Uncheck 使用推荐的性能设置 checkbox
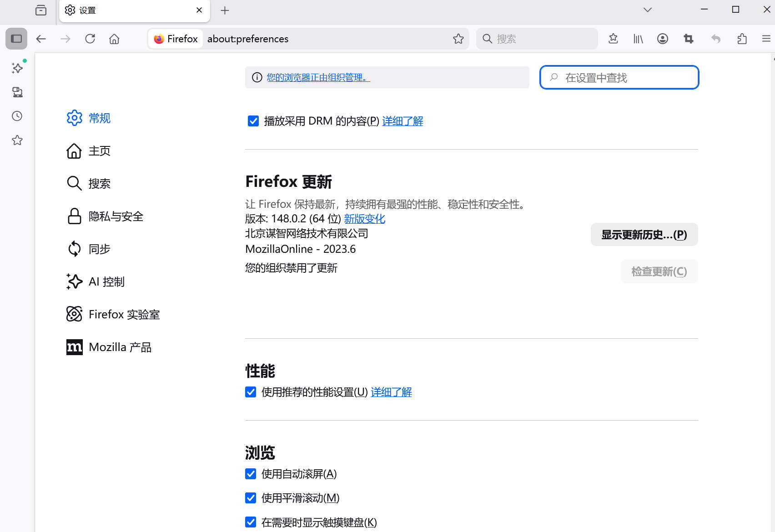Viewport: 775px width, 532px height. point(251,392)
